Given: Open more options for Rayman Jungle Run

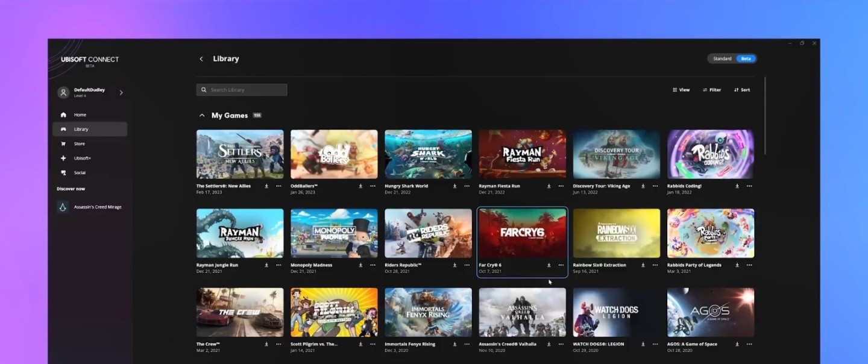Looking at the screenshot, I should [x=278, y=265].
